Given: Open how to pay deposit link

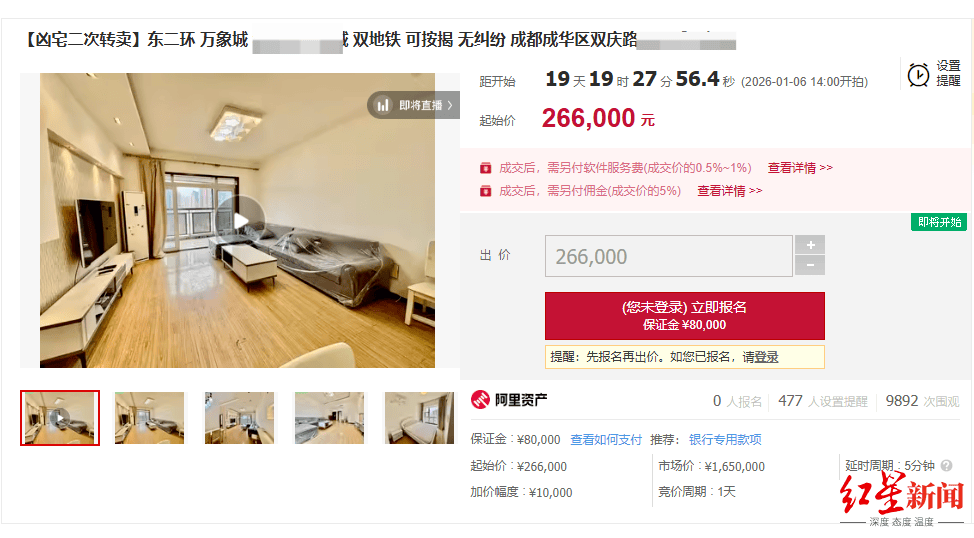Looking at the screenshot, I should click(x=606, y=440).
